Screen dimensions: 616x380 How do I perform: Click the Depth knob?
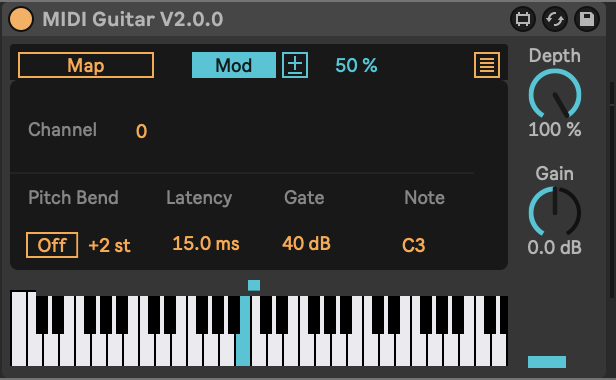pos(555,94)
